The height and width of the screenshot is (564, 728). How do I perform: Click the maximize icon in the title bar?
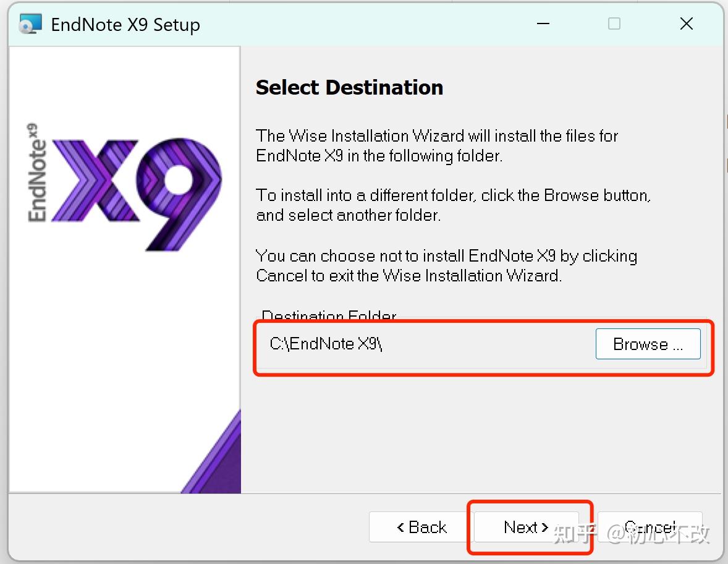point(614,23)
